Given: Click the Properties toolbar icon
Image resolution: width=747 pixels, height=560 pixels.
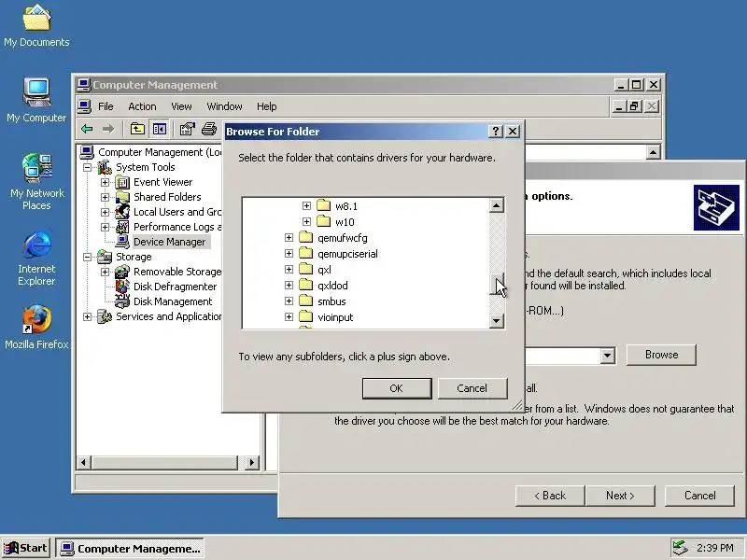Looking at the screenshot, I should tap(188, 129).
